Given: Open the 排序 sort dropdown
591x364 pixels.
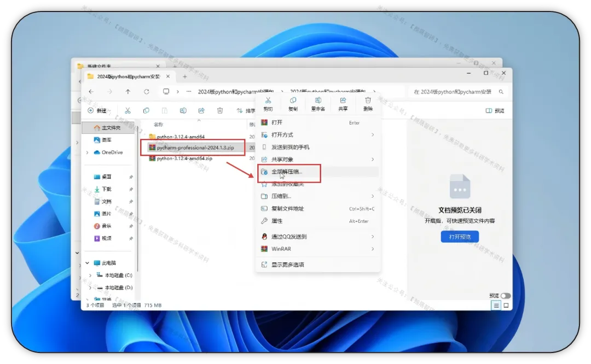Looking at the screenshot, I should click(246, 110).
